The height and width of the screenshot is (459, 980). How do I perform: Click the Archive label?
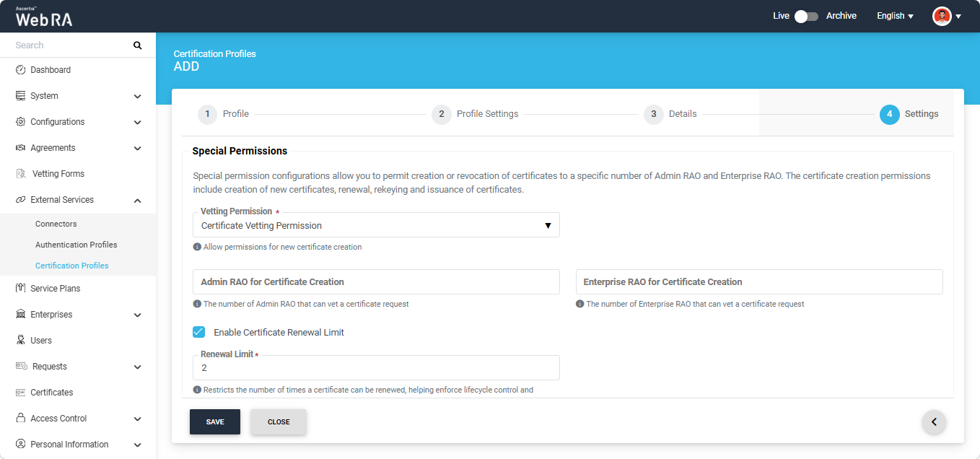point(841,16)
